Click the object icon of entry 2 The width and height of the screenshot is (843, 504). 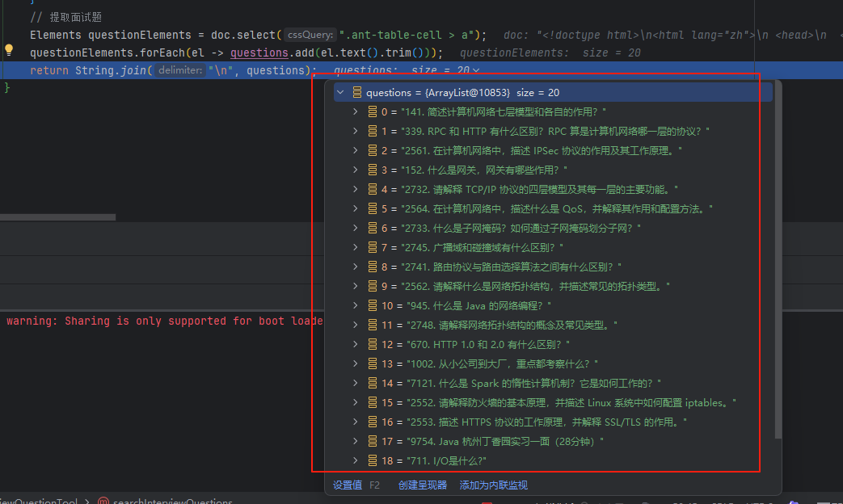pos(372,150)
